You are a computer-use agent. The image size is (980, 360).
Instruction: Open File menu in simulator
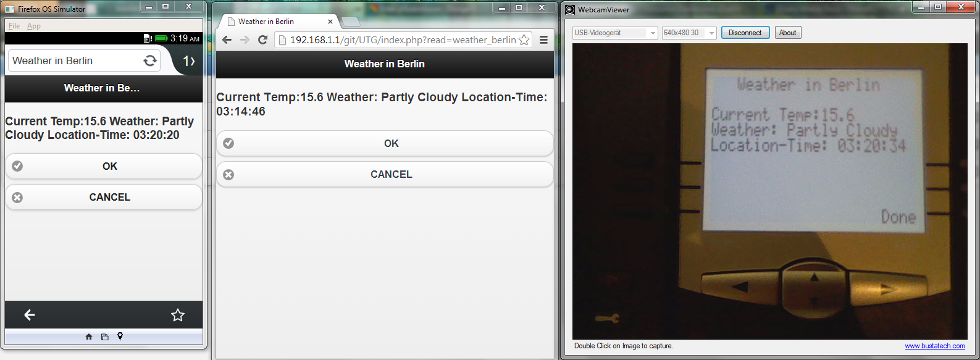point(14,26)
